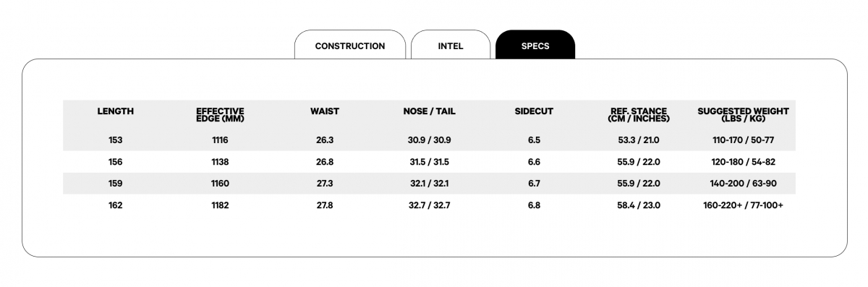Click the 1116 effective edge value
The image size is (868, 287).
tap(221, 140)
